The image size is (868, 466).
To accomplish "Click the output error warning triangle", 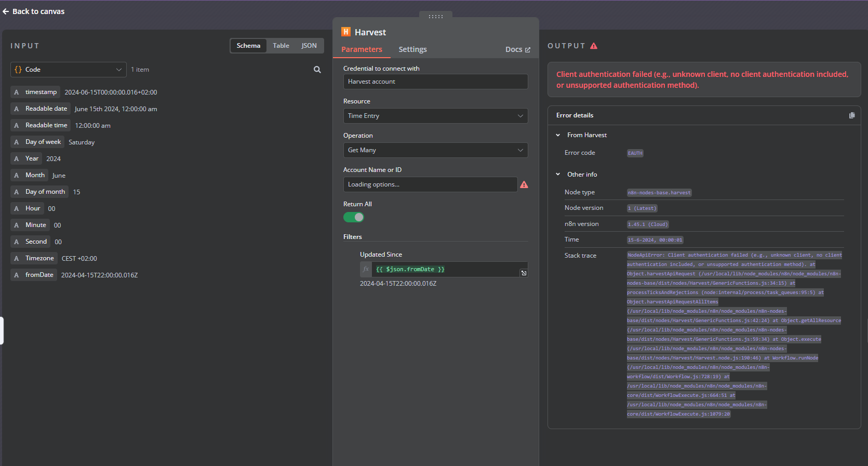I will click(594, 46).
